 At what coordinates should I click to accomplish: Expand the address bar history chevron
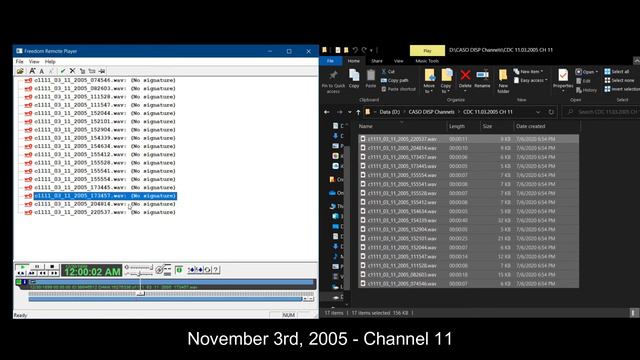click(x=538, y=112)
